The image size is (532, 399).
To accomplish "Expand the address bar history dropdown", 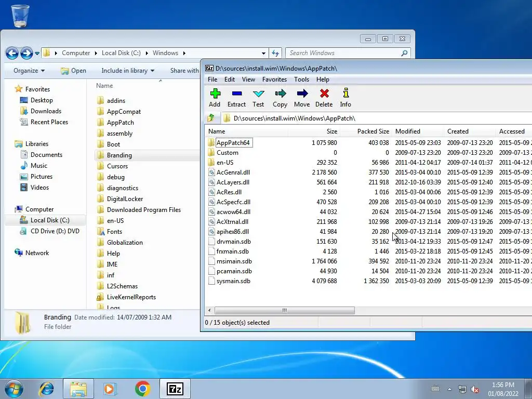I will pos(263,54).
